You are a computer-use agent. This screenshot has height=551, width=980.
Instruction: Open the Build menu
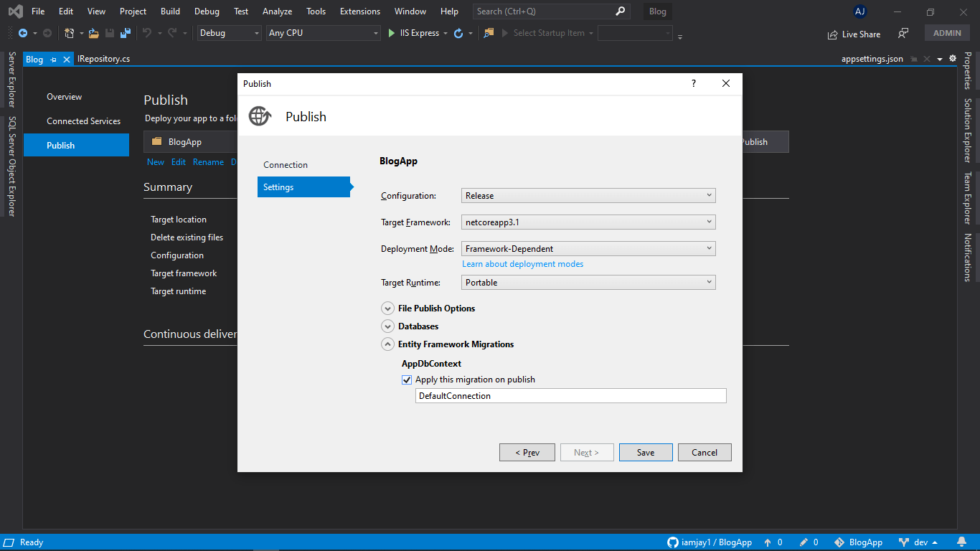[171, 11]
